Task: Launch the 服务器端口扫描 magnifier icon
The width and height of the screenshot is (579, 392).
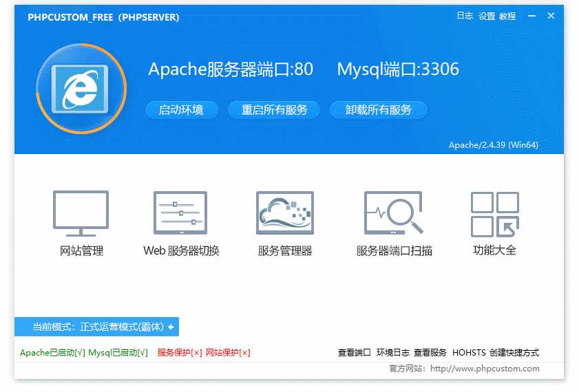Action: 393,213
